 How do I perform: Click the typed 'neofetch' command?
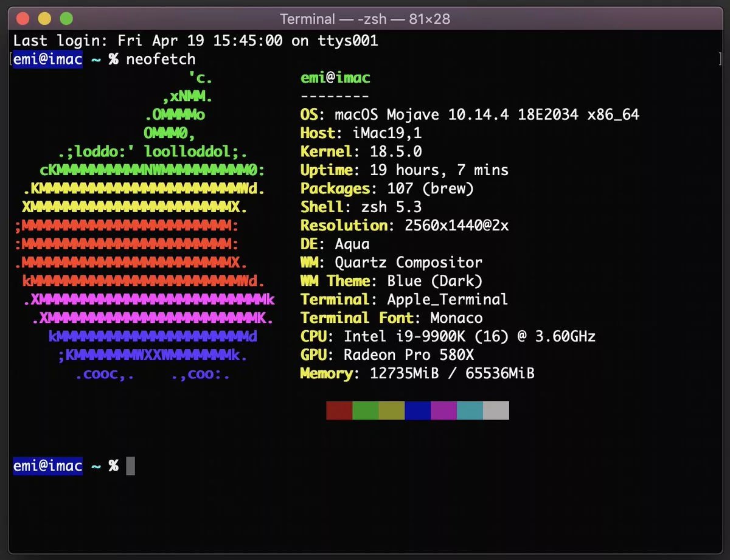coord(161,60)
